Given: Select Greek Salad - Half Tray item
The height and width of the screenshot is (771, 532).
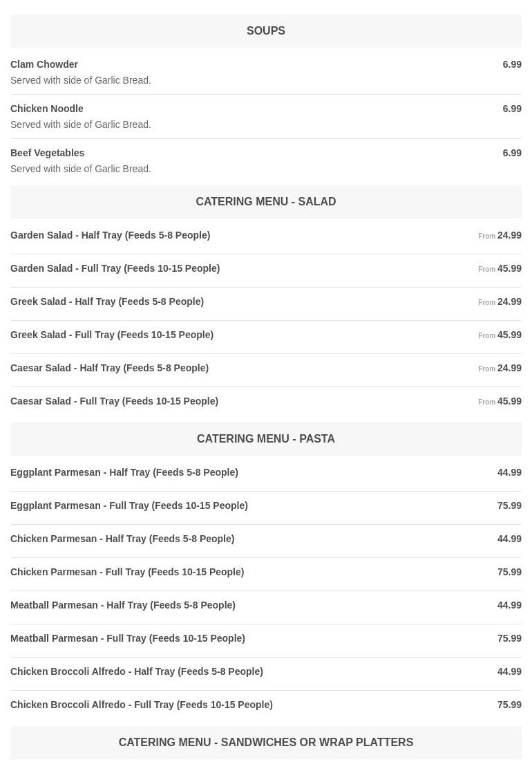Looking at the screenshot, I should [107, 301].
